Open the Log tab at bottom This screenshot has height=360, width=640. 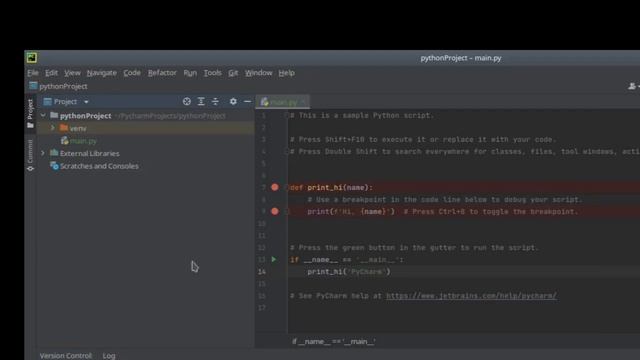(109, 356)
